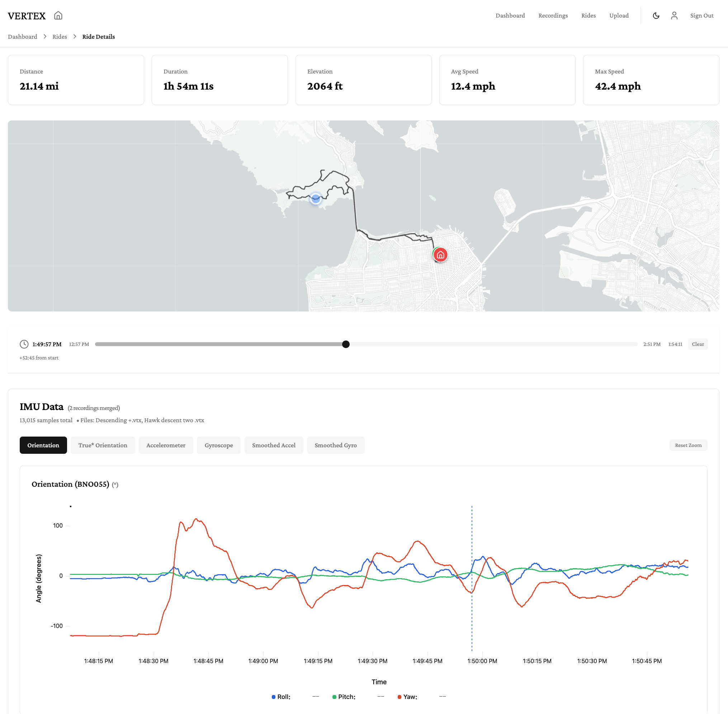The height and width of the screenshot is (714, 728).
Task: Go to Upload page in navigation
Action: (619, 15)
